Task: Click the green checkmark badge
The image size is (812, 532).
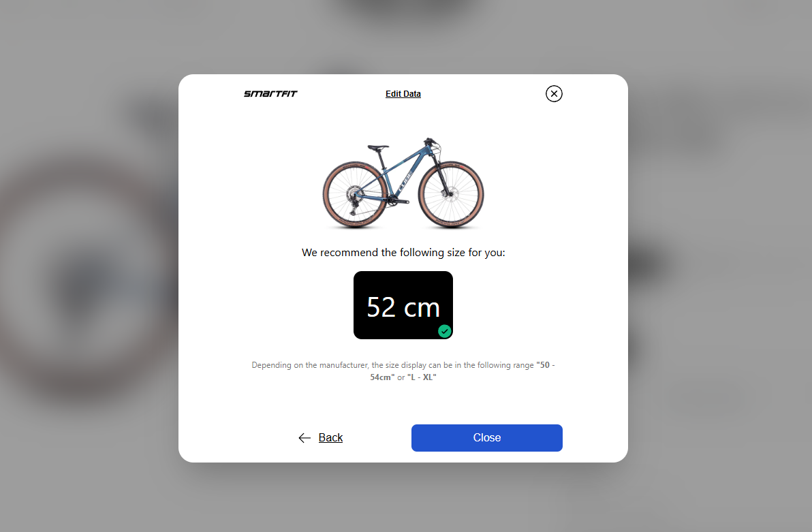Action: click(x=444, y=331)
